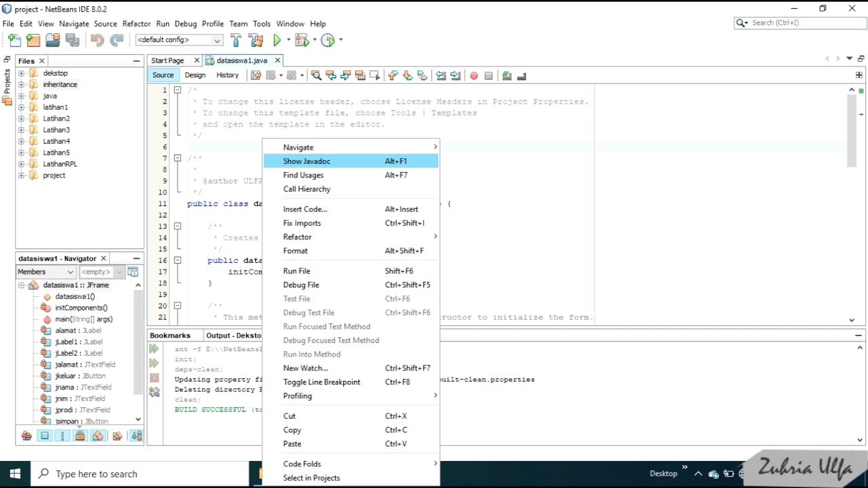Click the Profile Project toolbar icon

point(328,40)
